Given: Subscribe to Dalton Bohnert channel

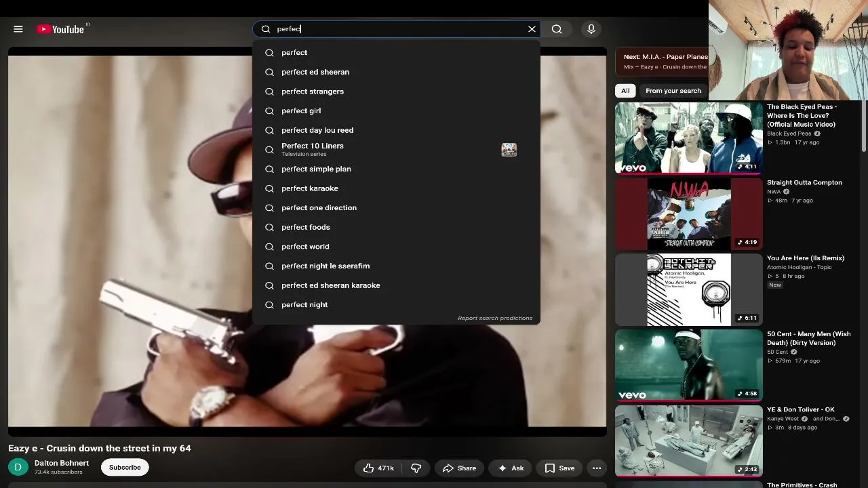Looking at the screenshot, I should [x=125, y=467].
